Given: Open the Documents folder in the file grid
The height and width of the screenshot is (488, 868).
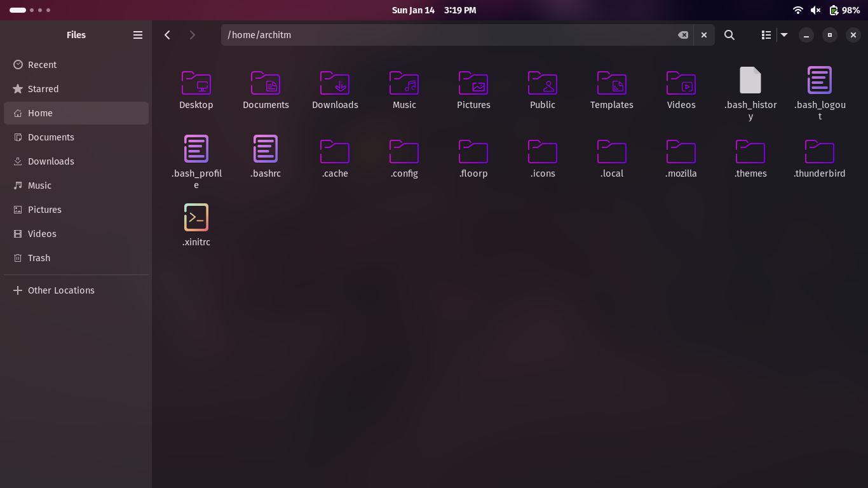Looking at the screenshot, I should (x=266, y=83).
